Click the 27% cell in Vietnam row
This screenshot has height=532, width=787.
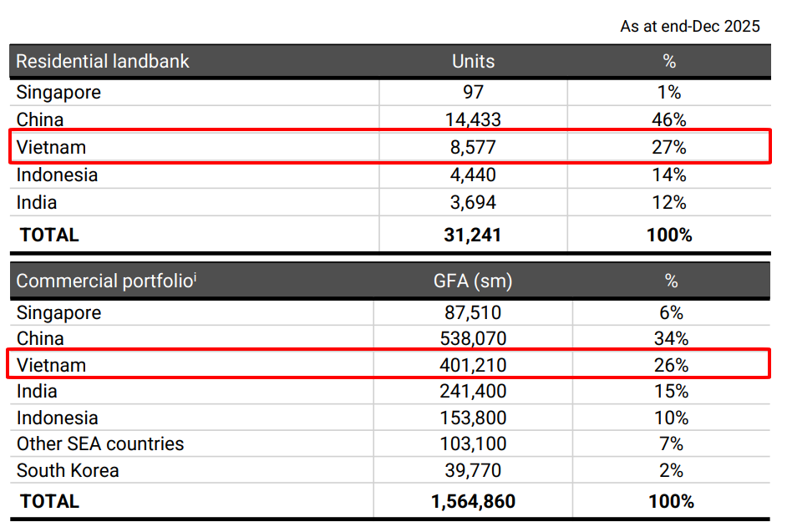[x=669, y=148]
